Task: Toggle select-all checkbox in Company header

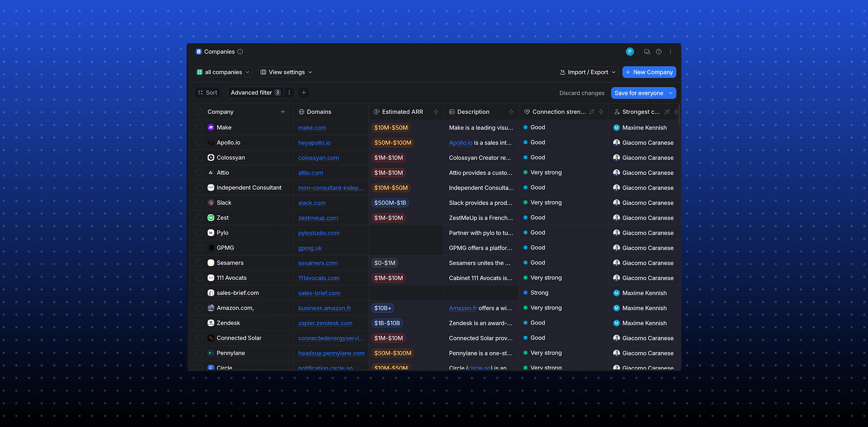Action: (199, 112)
